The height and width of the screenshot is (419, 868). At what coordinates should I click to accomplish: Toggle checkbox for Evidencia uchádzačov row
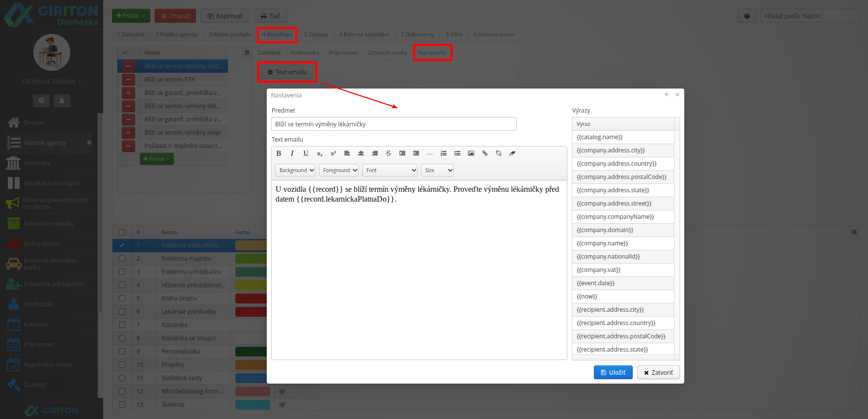[122, 271]
